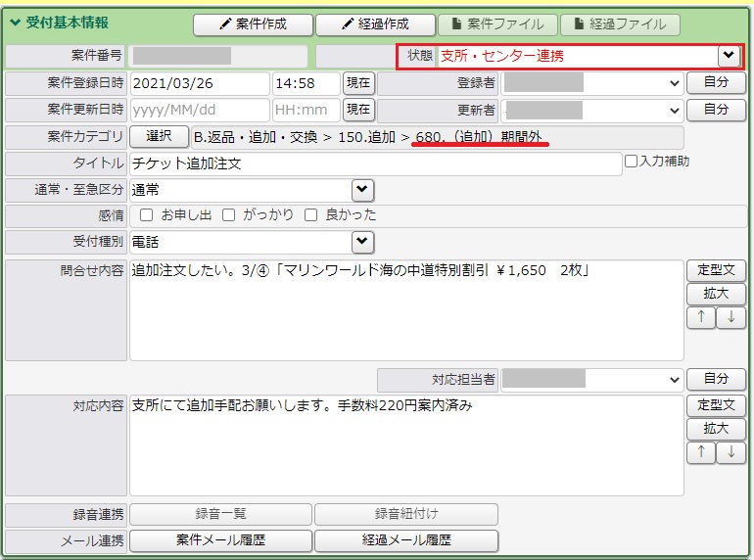Check the がっかり checkbox
Image resolution: width=754 pixels, height=560 pixels.
click(228, 214)
